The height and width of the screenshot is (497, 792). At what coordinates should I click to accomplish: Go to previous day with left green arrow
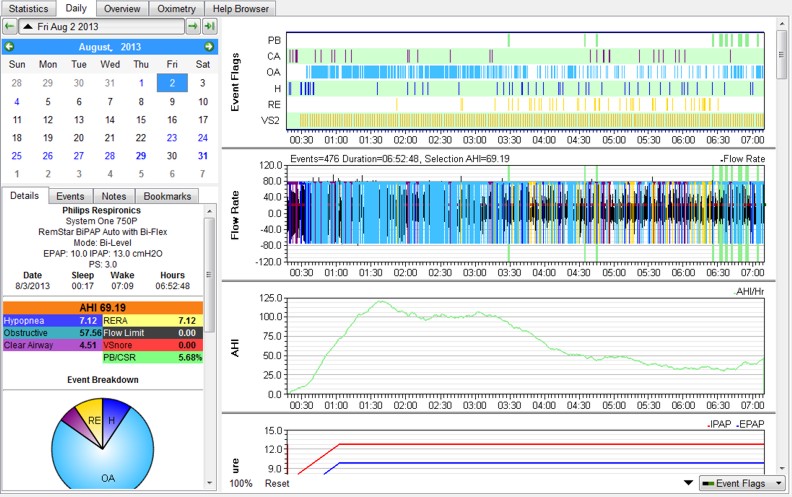click(9, 26)
